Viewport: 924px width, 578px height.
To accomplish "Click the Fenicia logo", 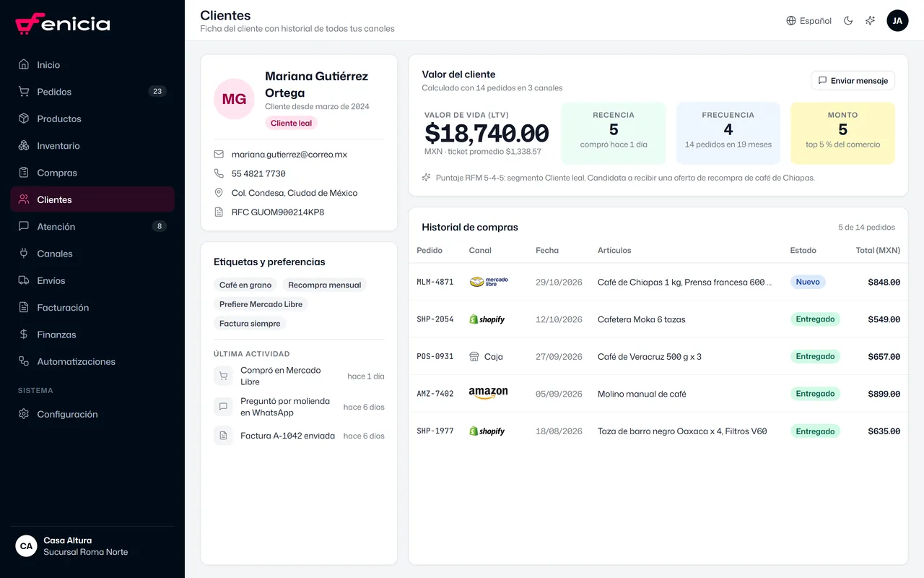I will coord(63,24).
